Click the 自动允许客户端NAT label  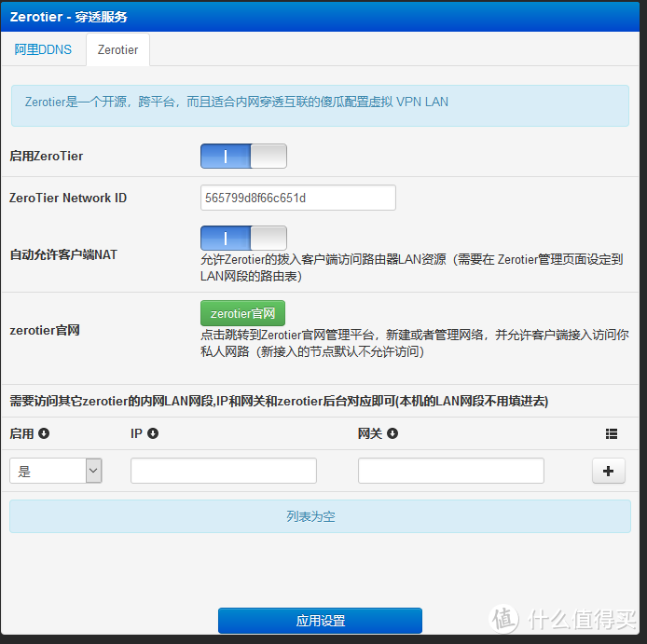coord(63,254)
